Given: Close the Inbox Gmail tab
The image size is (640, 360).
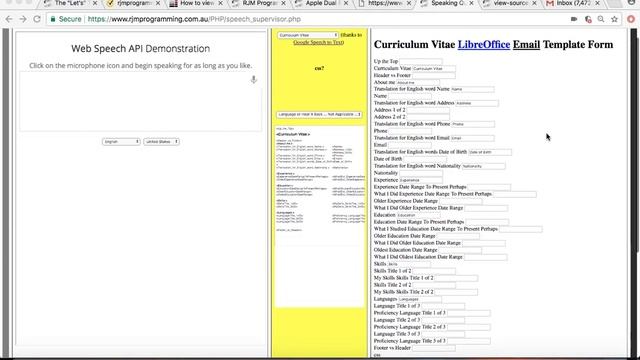Looking at the screenshot, I should (598, 3).
